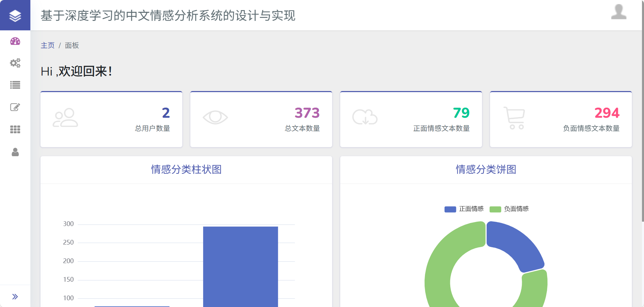Click the 正面情感 legend label

click(471, 209)
